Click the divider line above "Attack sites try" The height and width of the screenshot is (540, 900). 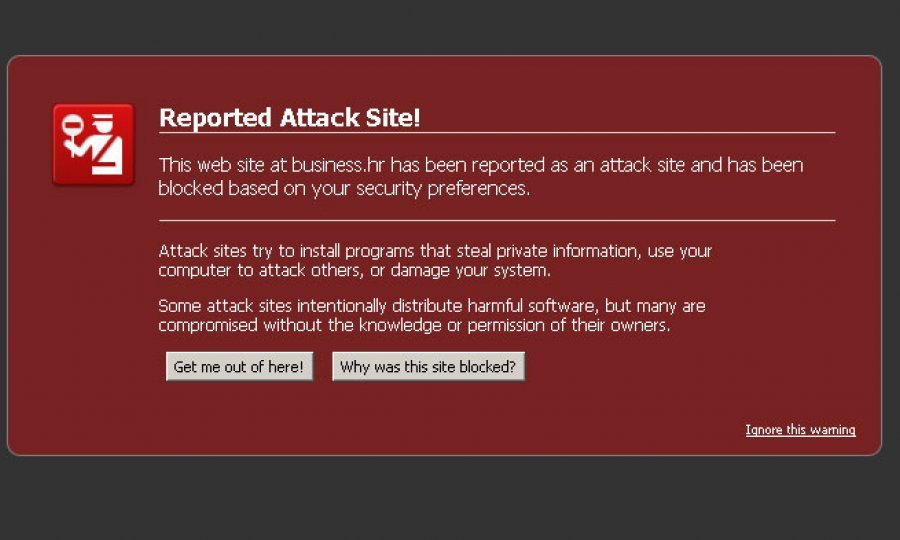(497, 220)
